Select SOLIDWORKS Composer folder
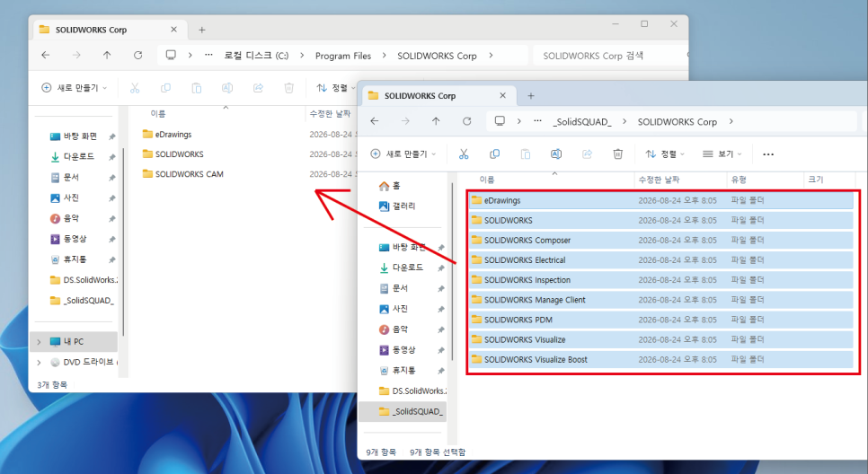Image resolution: width=868 pixels, height=474 pixels. click(661, 240)
